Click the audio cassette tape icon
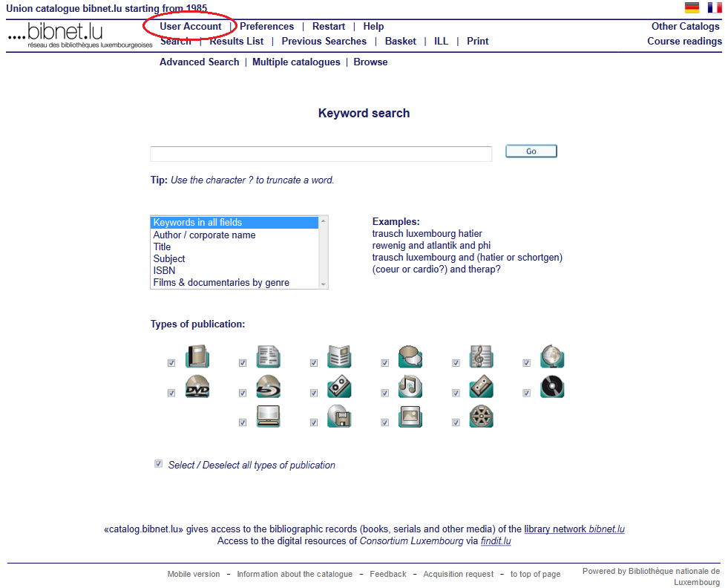 coord(482,386)
